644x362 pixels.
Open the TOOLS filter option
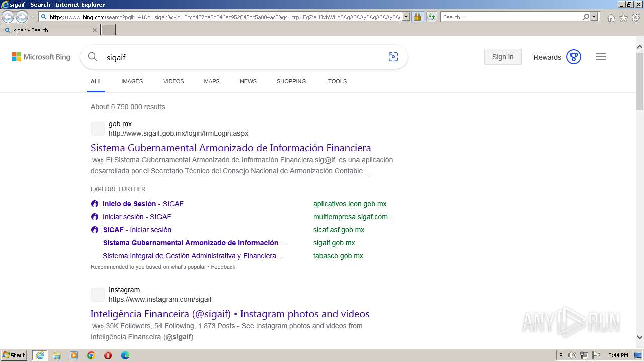337,81
